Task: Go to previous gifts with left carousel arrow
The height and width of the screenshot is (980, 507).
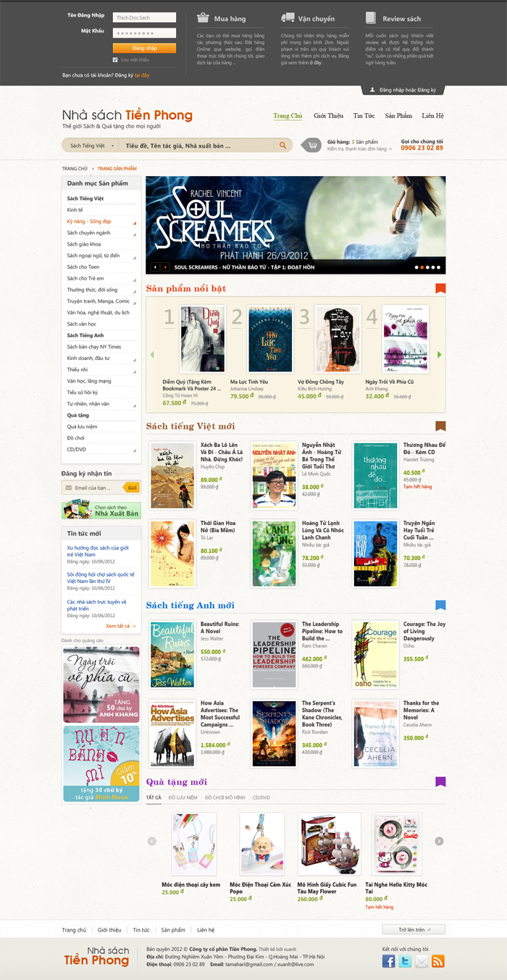Action: [152, 841]
